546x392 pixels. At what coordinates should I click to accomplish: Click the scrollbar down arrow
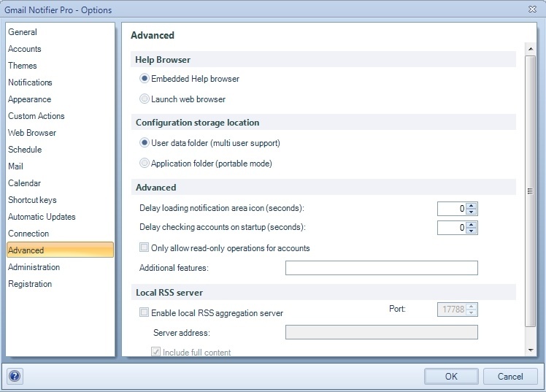click(531, 350)
